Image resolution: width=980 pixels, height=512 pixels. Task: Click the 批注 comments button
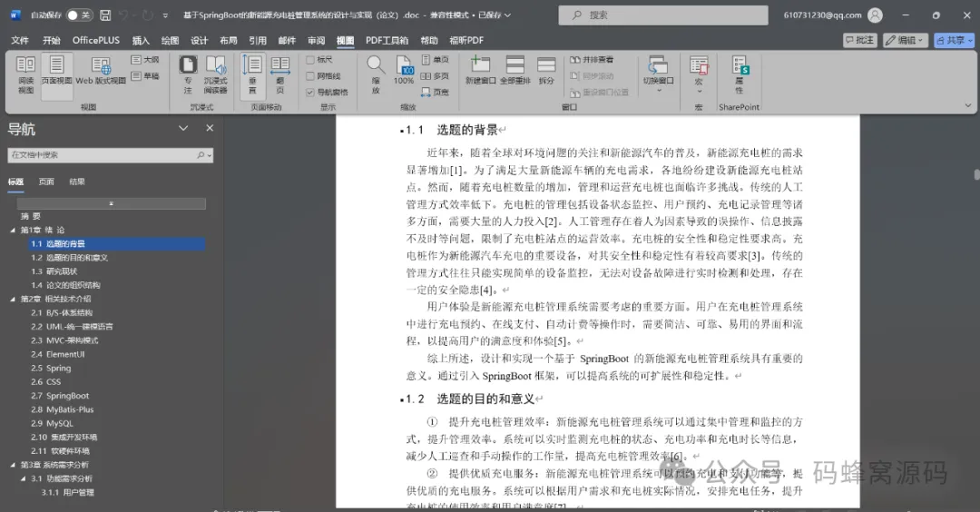(x=860, y=40)
